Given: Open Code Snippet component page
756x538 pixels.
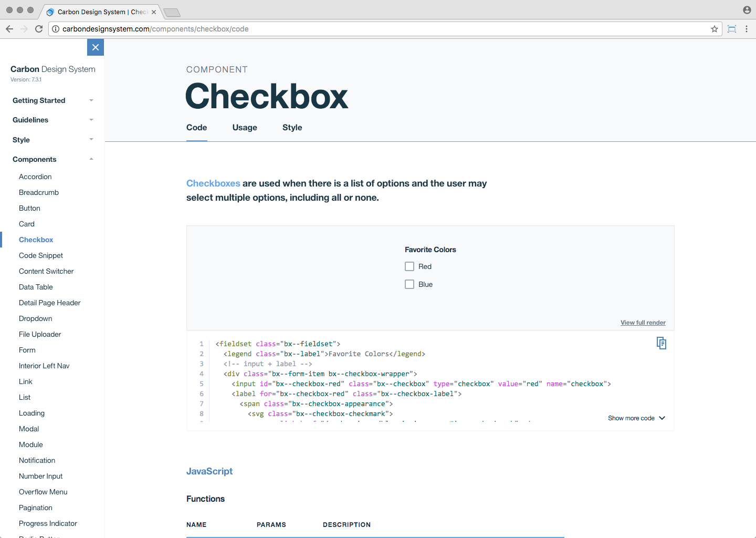Looking at the screenshot, I should pos(41,255).
